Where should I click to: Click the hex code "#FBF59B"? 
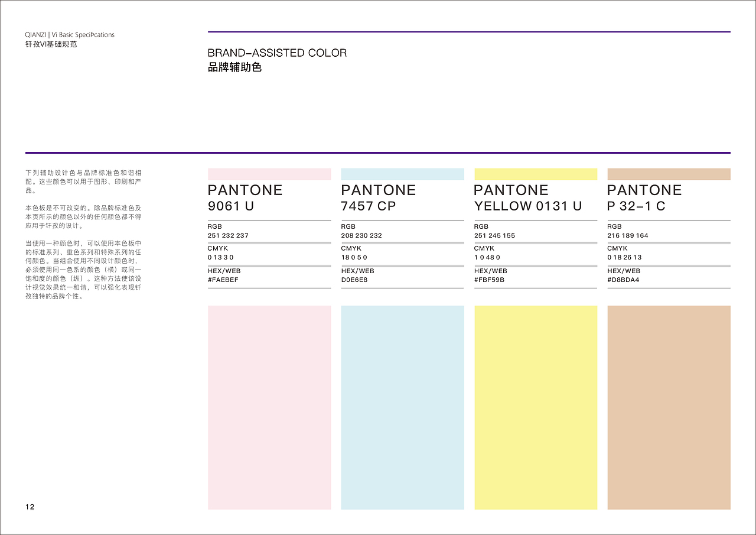[490, 280]
